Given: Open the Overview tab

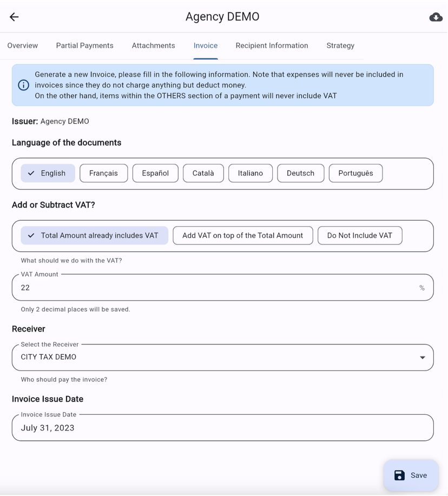Looking at the screenshot, I should tap(23, 45).
